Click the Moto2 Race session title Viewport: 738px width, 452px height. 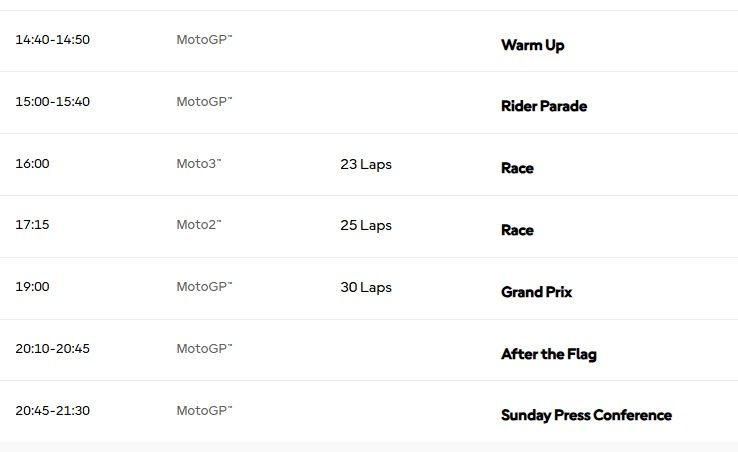click(517, 230)
